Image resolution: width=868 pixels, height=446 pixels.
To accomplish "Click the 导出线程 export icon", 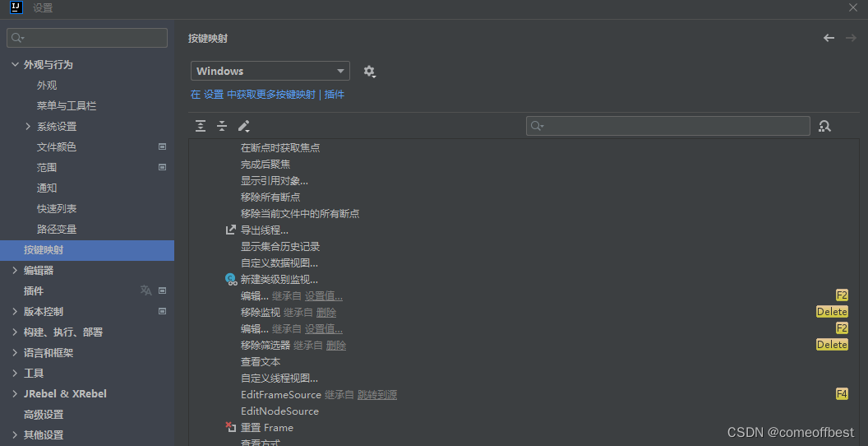I will coord(231,230).
